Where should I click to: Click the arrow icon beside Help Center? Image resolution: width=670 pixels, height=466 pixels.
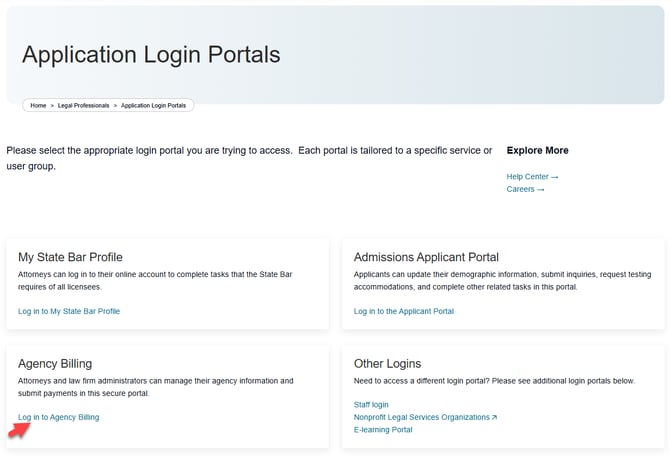pyautogui.click(x=554, y=177)
